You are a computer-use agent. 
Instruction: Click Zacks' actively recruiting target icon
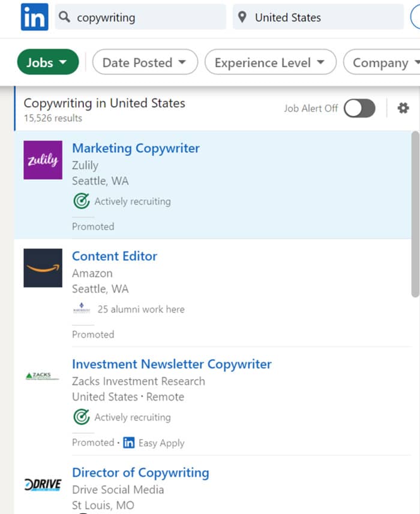pyautogui.click(x=82, y=417)
